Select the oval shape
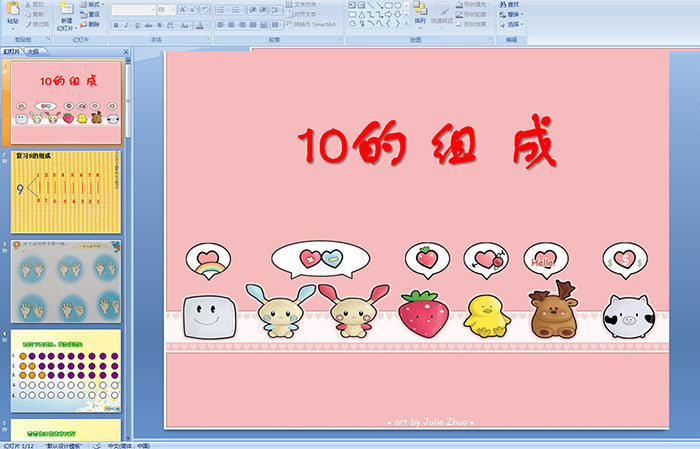Viewport: 700px width, 449px height. pos(397,5)
